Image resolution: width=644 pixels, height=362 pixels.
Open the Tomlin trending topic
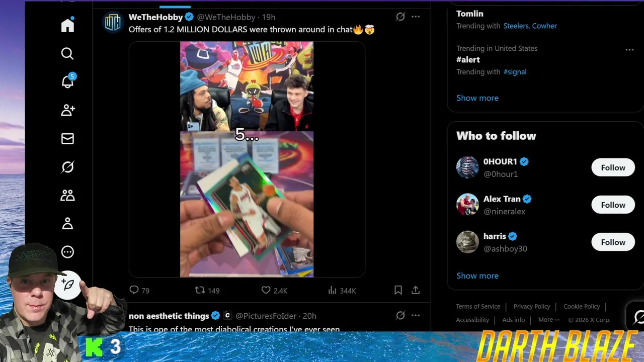(x=470, y=14)
